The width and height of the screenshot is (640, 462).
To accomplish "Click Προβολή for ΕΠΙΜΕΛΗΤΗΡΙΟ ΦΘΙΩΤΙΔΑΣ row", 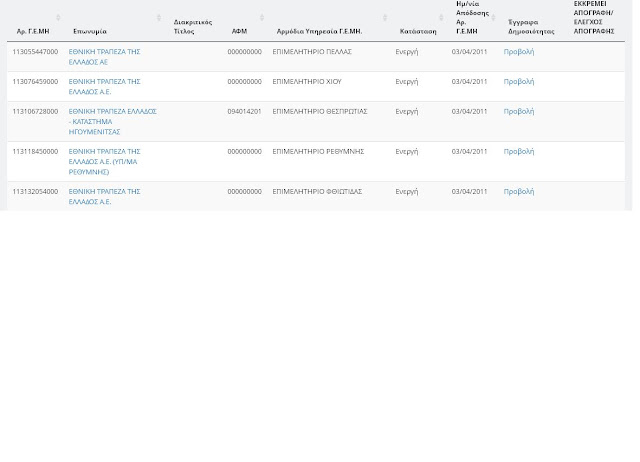I will point(519,191).
